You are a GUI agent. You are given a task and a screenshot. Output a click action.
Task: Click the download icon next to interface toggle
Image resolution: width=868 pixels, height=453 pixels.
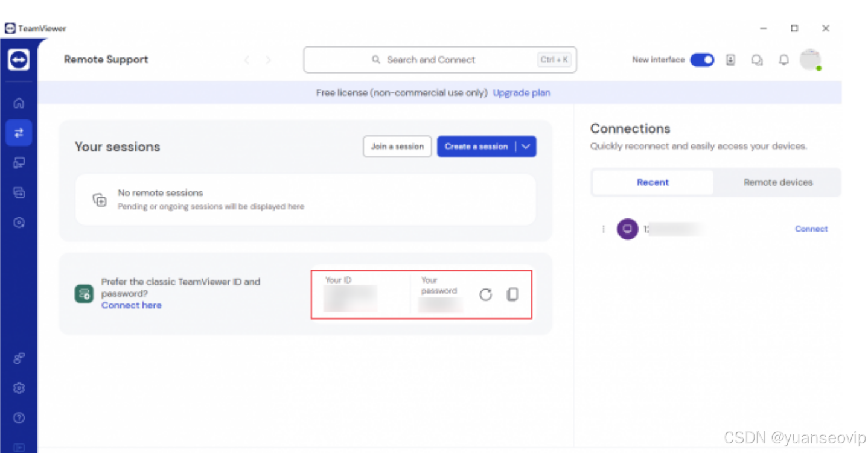730,60
